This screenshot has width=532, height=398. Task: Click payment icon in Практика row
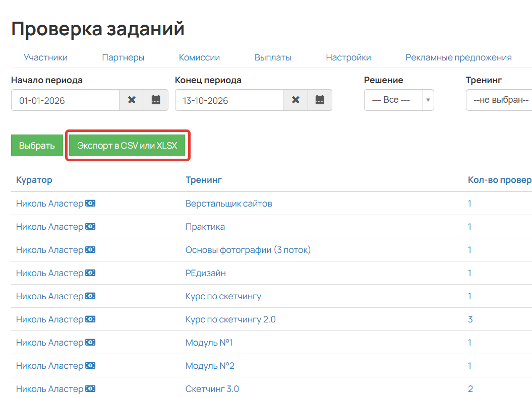point(90,226)
